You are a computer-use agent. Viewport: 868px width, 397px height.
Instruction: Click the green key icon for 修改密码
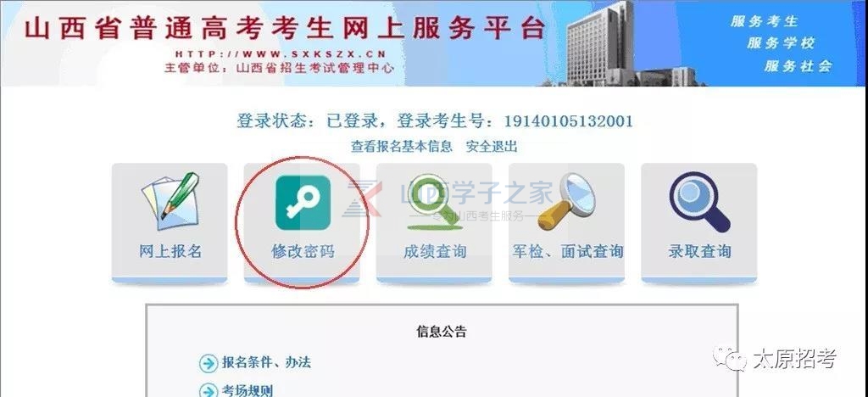pyautogui.click(x=303, y=202)
